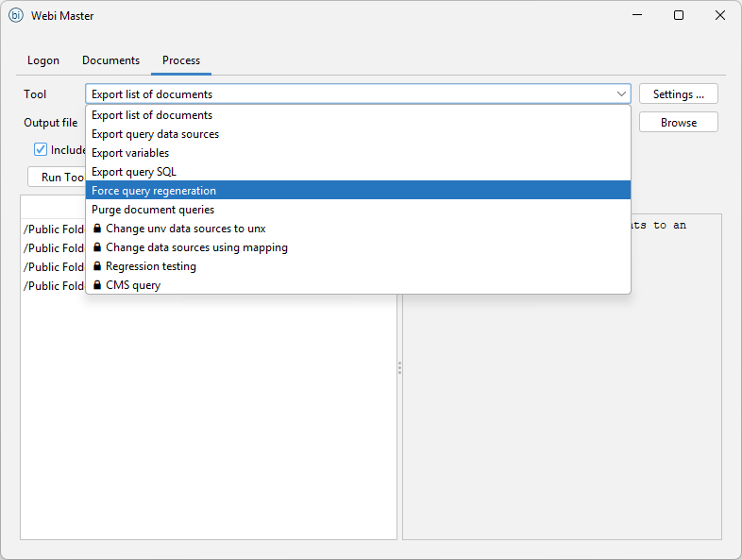
Task: Close the Webi Master window
Action: 719,15
